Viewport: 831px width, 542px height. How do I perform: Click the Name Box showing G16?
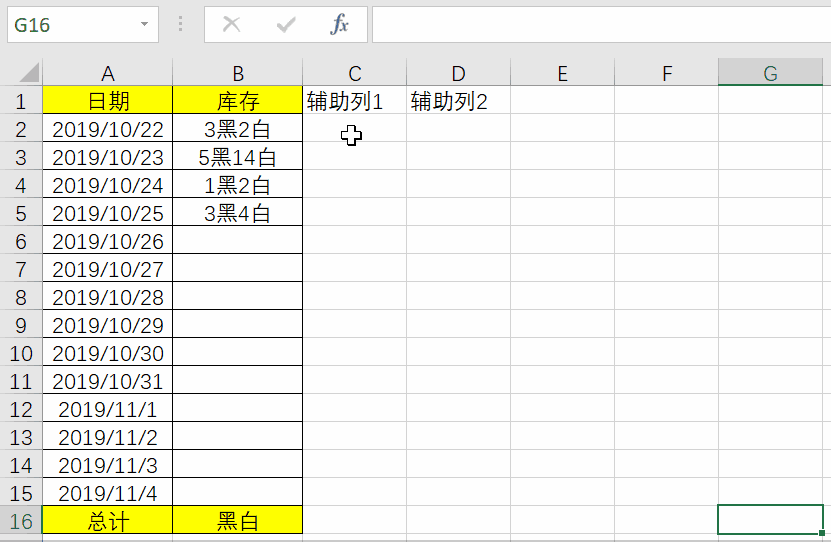83,24
